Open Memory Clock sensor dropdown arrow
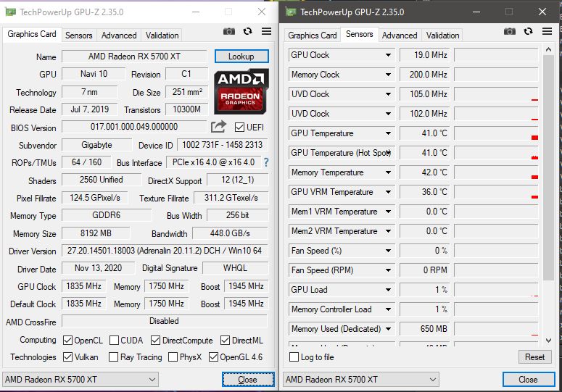Image resolution: width=562 pixels, height=392 pixels. (388, 75)
